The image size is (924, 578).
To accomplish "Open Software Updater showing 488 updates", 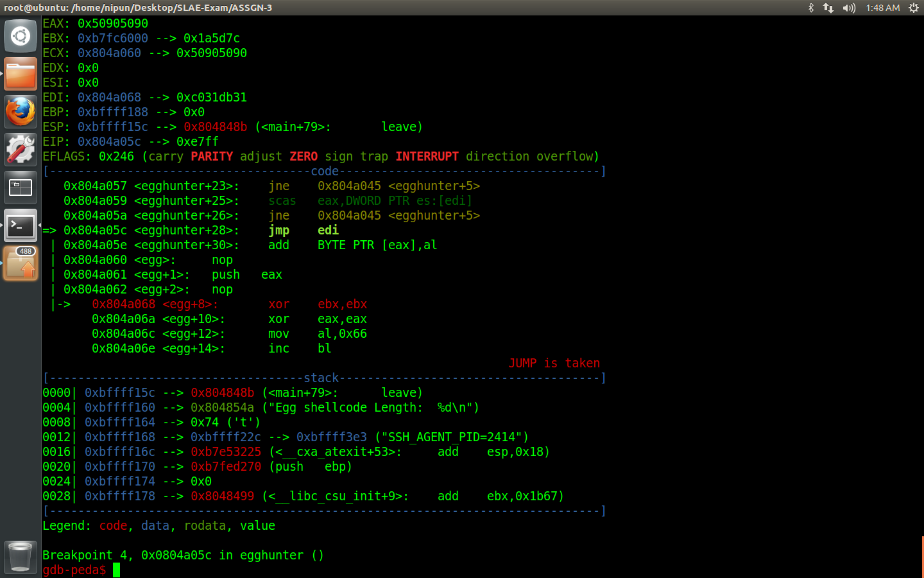I will point(20,263).
